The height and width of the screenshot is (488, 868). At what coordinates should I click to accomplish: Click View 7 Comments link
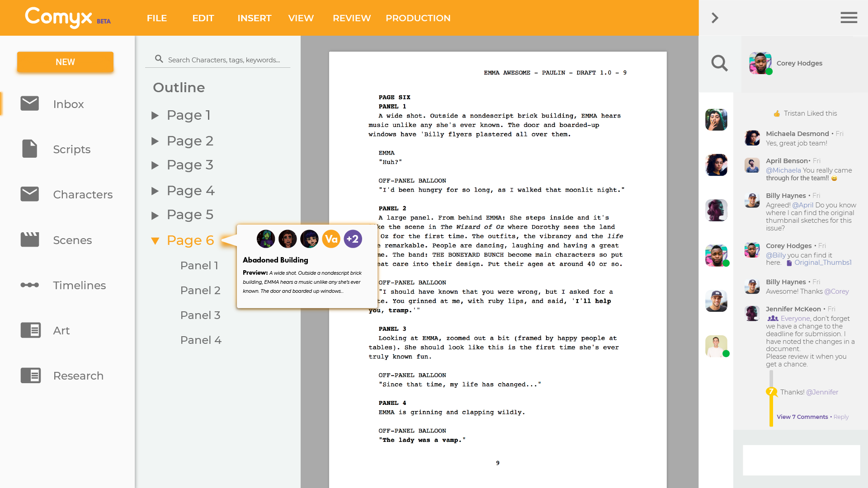pos(802,417)
